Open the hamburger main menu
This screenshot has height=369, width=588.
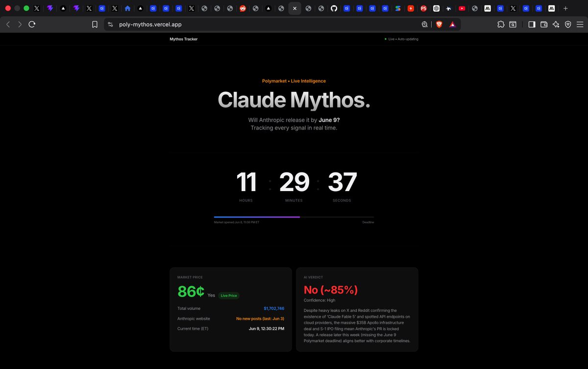(x=580, y=25)
